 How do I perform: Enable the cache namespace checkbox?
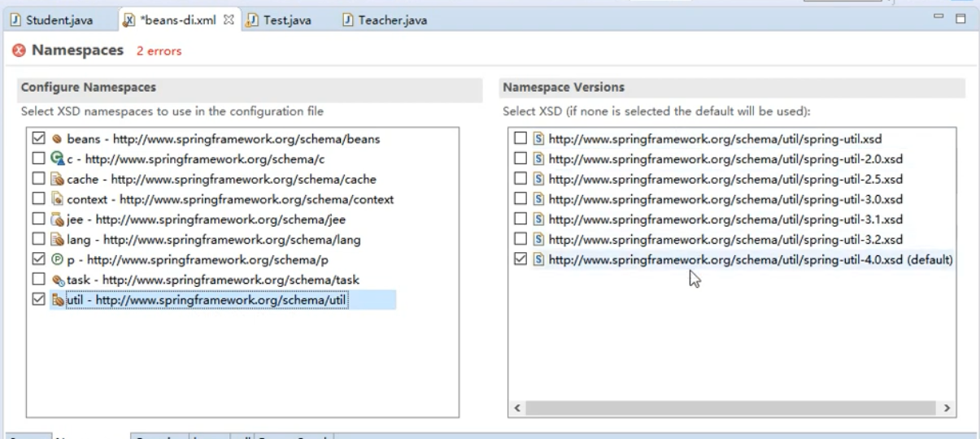click(x=38, y=179)
